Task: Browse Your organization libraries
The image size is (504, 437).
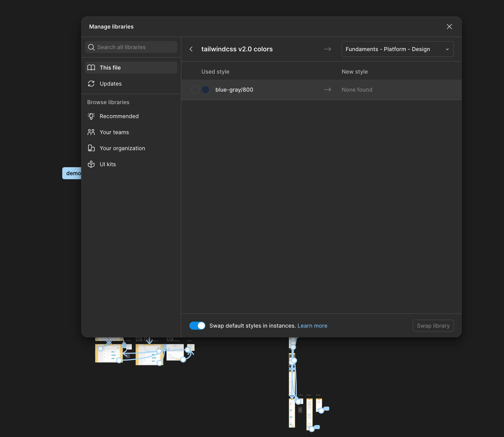Action: pyautogui.click(x=131, y=148)
